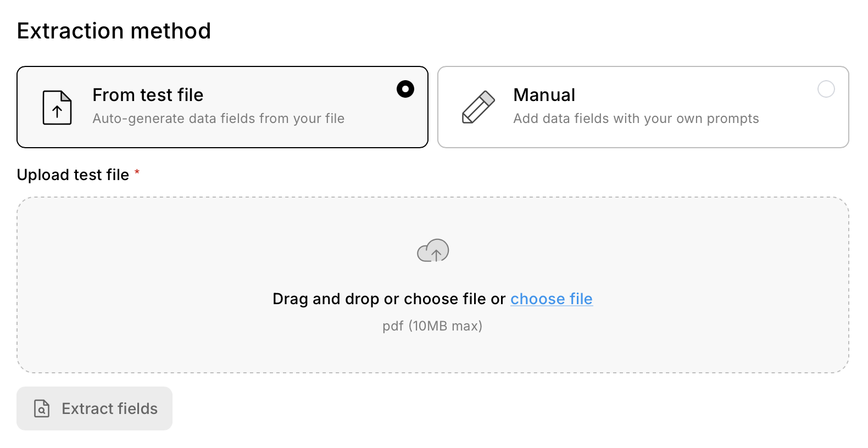Click the cloud upload icon
Image resolution: width=868 pixels, height=448 pixels.
pyautogui.click(x=433, y=250)
